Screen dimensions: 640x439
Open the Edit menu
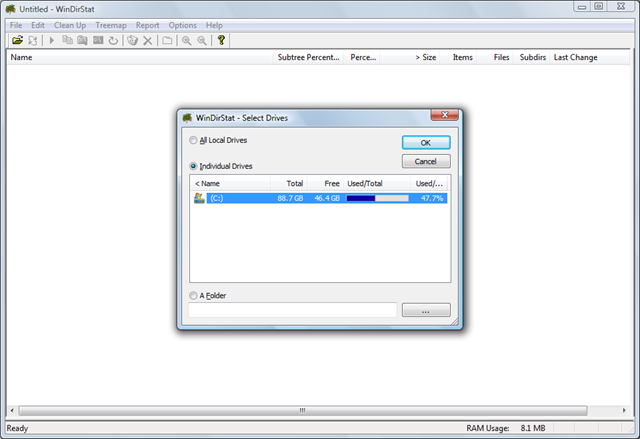coord(38,25)
